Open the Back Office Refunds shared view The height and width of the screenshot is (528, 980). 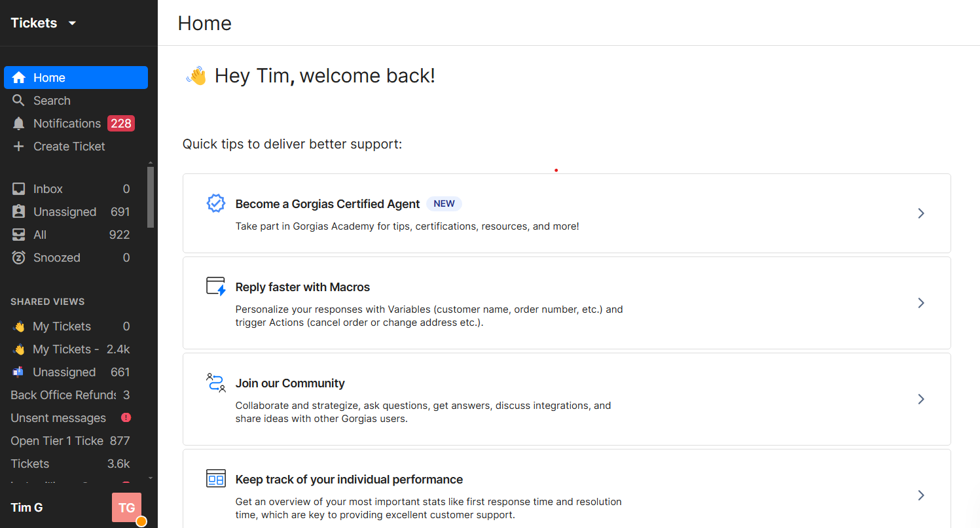63,395
